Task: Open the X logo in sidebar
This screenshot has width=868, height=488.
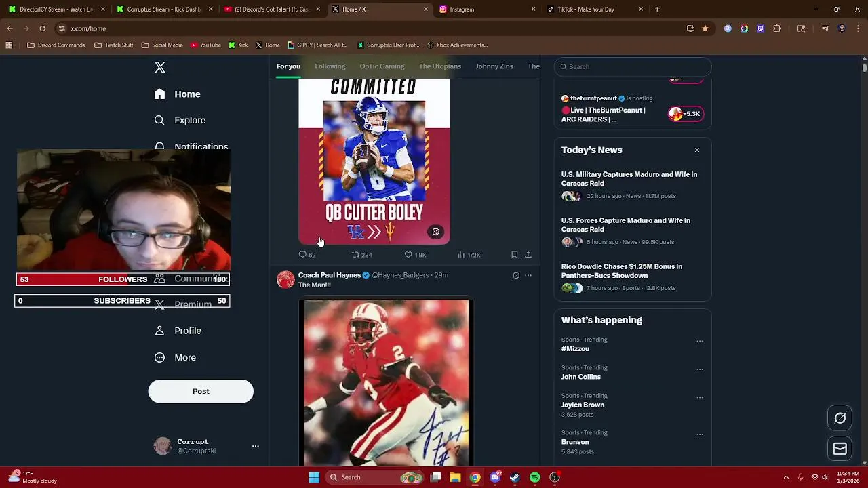Action: (160, 67)
